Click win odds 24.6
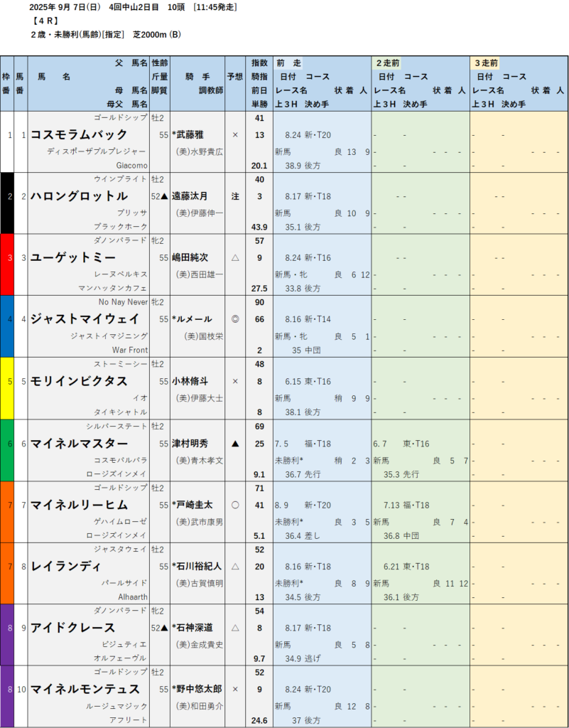This screenshot has height=728, width=569. point(259,721)
